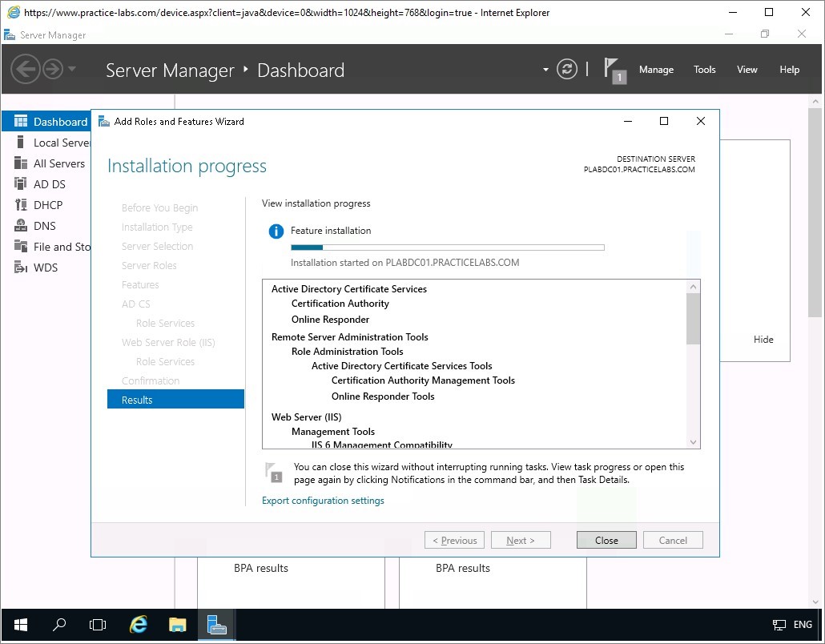
Task: Select Local Server icon in sidebar
Action: (21, 142)
